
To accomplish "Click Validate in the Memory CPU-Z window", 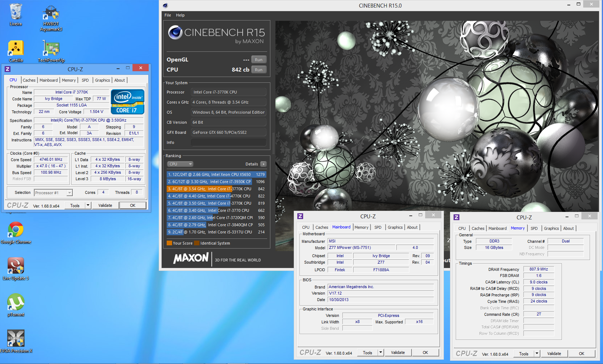I will coord(554,354).
